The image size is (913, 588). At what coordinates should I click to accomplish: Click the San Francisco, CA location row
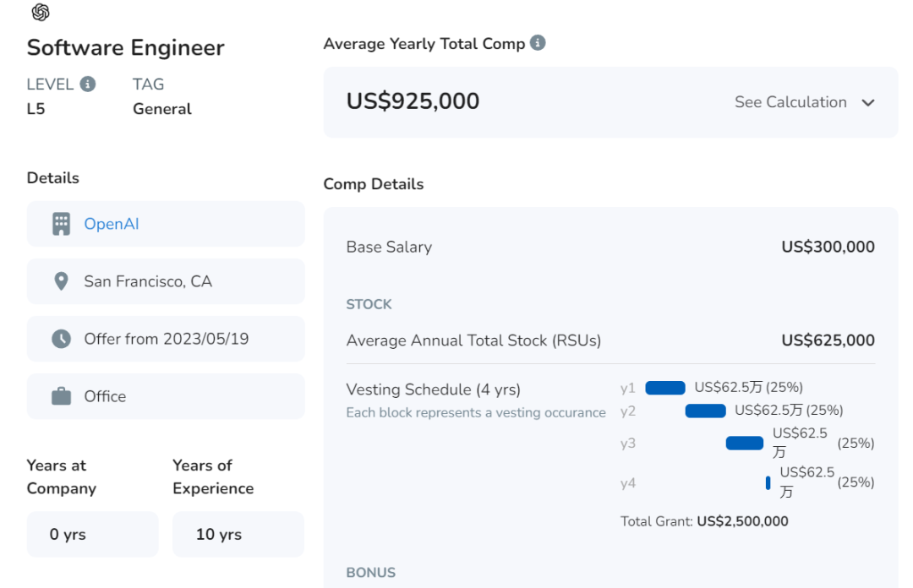coord(166,281)
